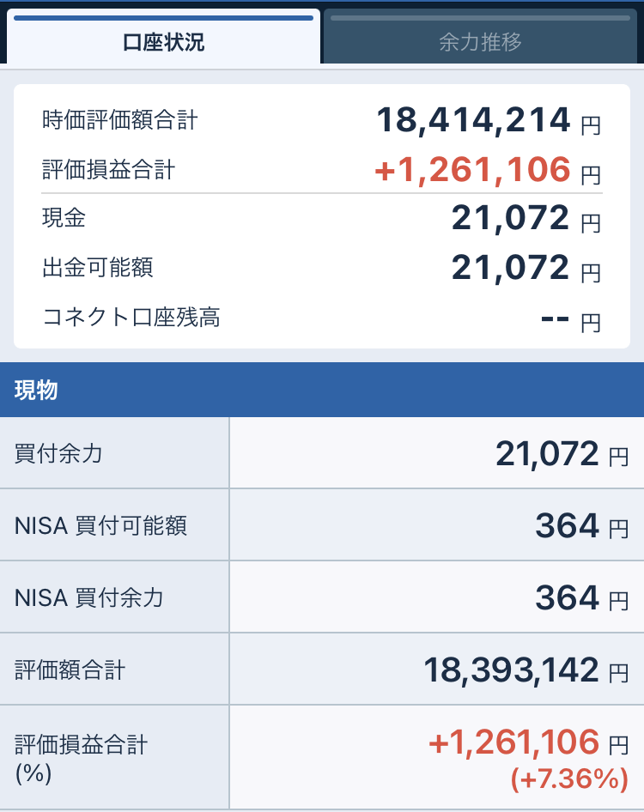Click the 評価額合計 value 18,393,142
644x812 pixels.
pos(511,670)
